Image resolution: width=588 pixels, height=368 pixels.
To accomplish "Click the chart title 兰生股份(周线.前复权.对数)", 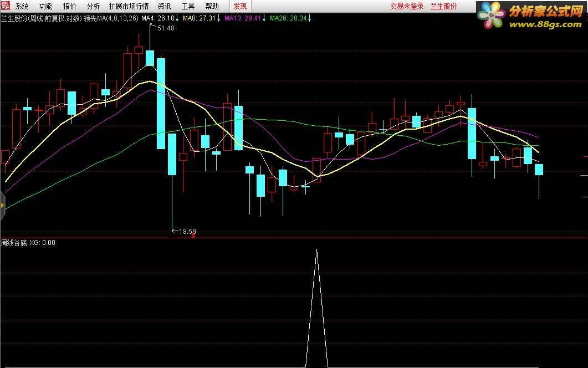I will point(41,18).
